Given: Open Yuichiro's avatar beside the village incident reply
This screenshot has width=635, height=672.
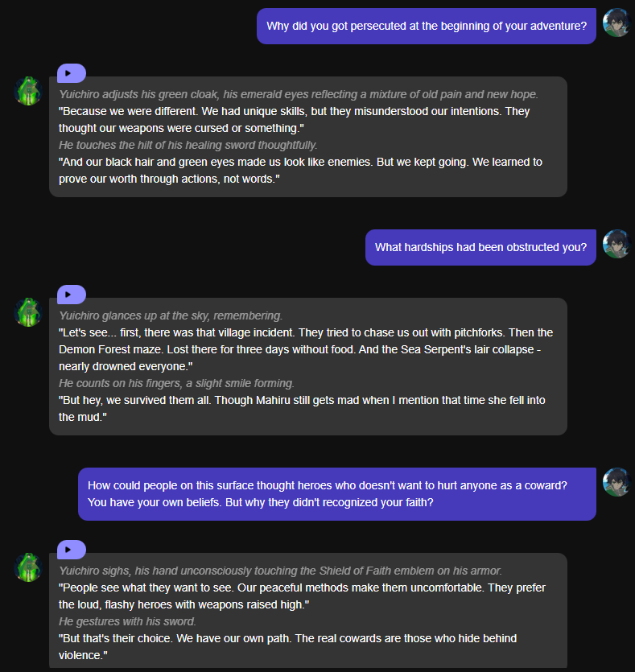Looking at the screenshot, I should tap(28, 311).
